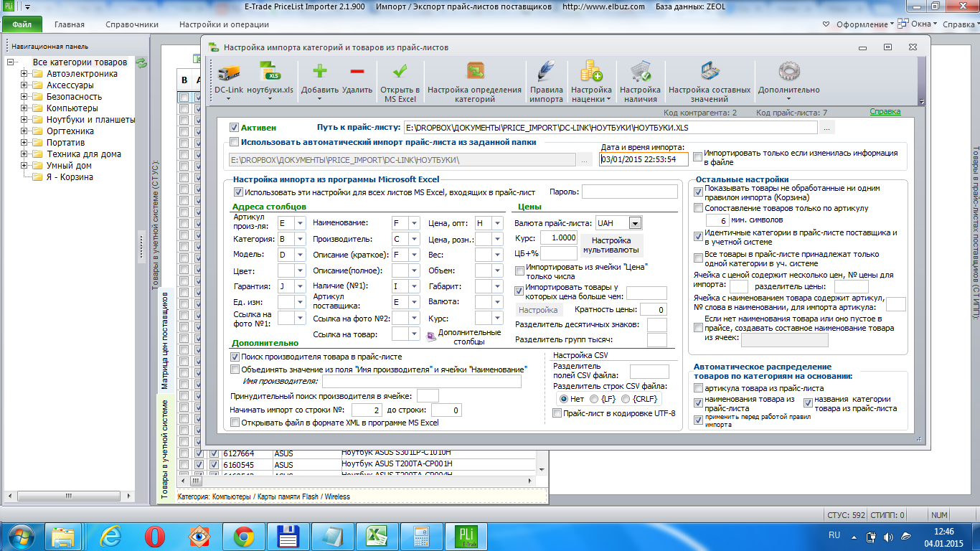Click the Дополнительно gear icon

point(788,72)
